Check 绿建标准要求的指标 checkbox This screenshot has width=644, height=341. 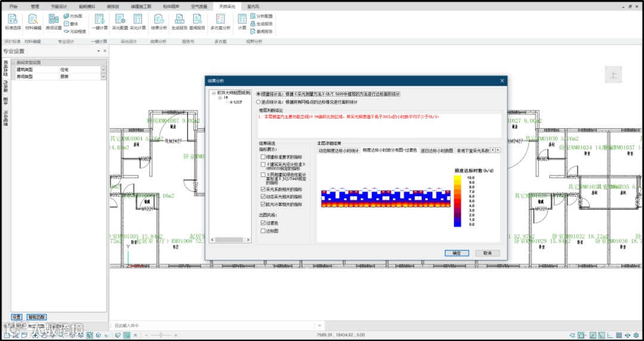264,157
